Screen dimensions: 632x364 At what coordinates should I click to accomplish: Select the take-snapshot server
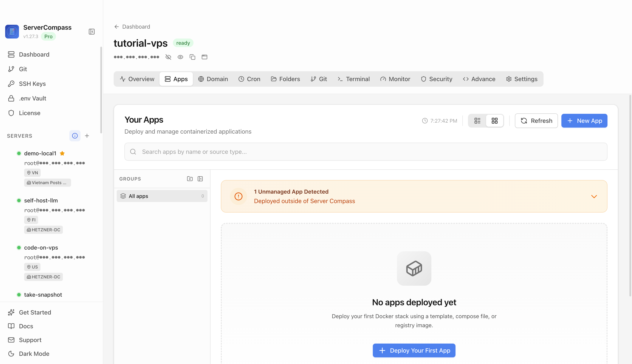tap(43, 295)
